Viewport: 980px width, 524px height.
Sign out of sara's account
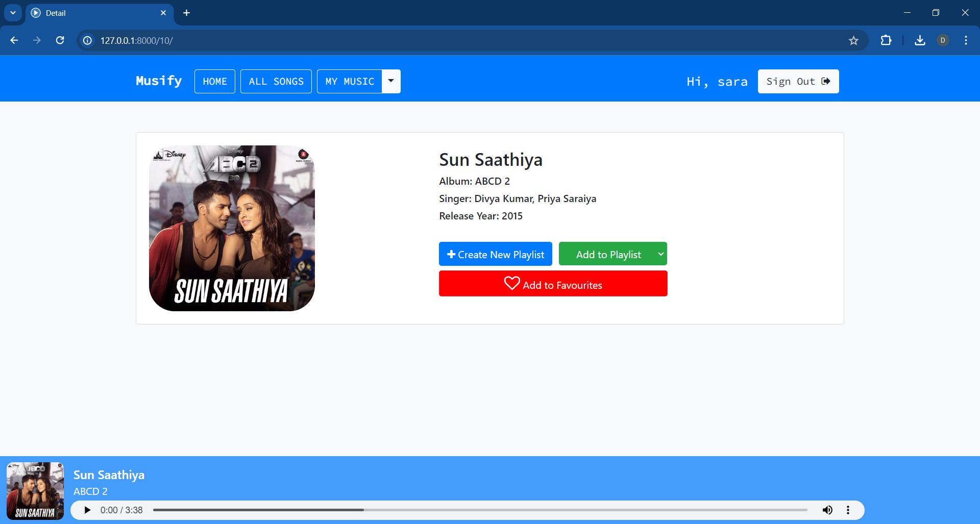(798, 81)
